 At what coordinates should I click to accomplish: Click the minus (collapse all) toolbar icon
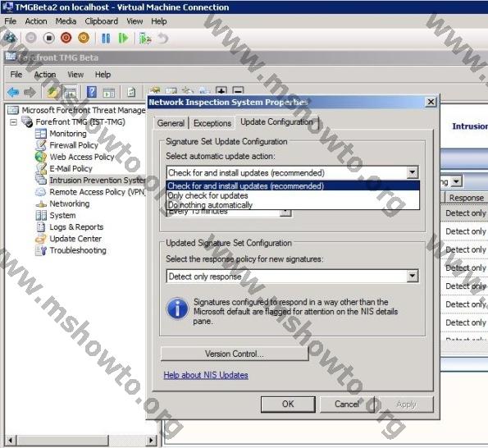click(x=238, y=90)
